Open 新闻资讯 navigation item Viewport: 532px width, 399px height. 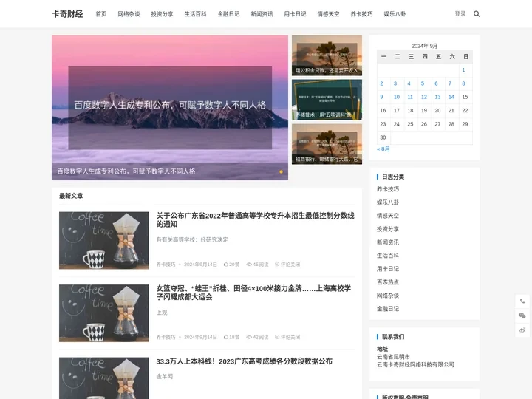pos(262,14)
